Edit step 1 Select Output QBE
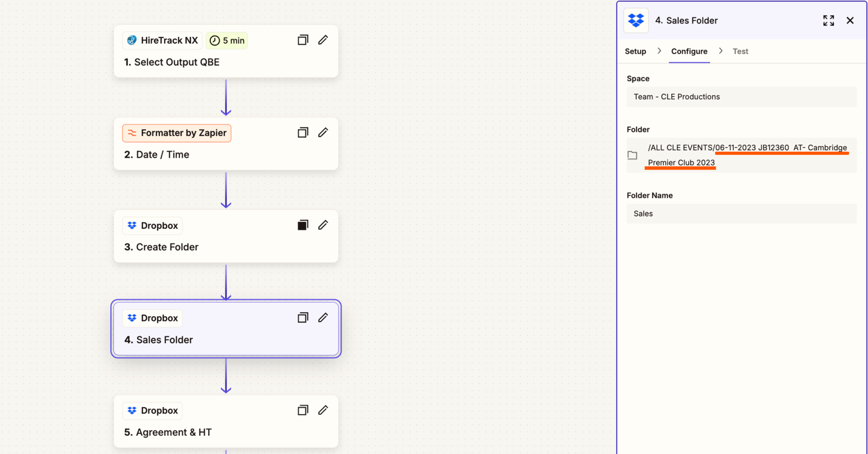 pos(323,40)
